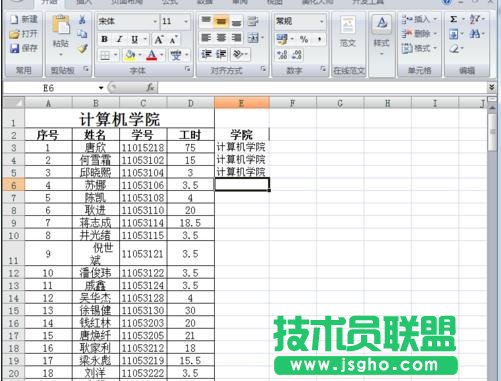Image resolution: width=501 pixels, height=381 pixels.
Task: Open the number format dropdown showing 常规
Action: 322,22
